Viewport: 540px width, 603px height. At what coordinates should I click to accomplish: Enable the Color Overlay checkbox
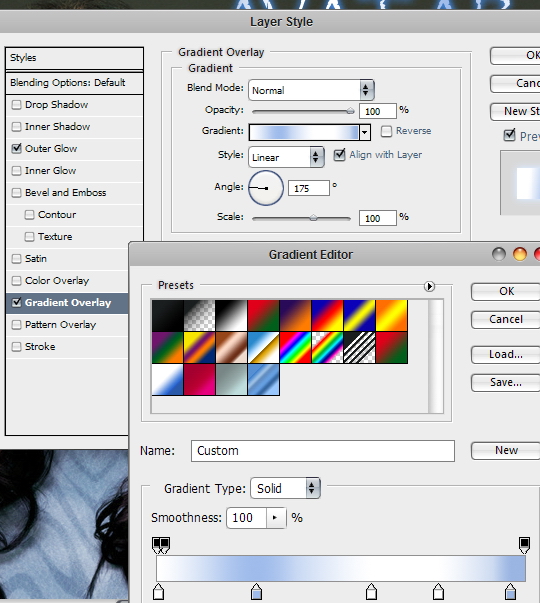coord(16,280)
